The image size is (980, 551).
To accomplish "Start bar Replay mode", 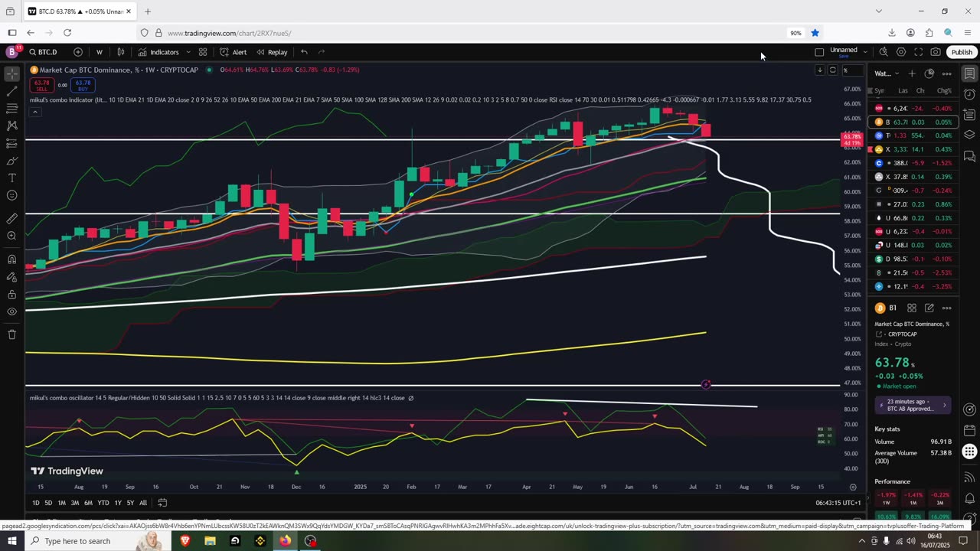I will pos(272,52).
